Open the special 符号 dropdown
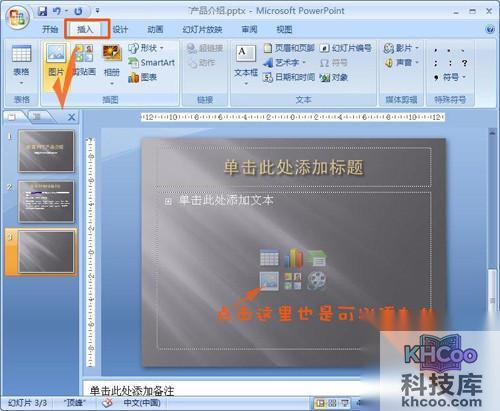500x411 pixels. pyautogui.click(x=450, y=77)
